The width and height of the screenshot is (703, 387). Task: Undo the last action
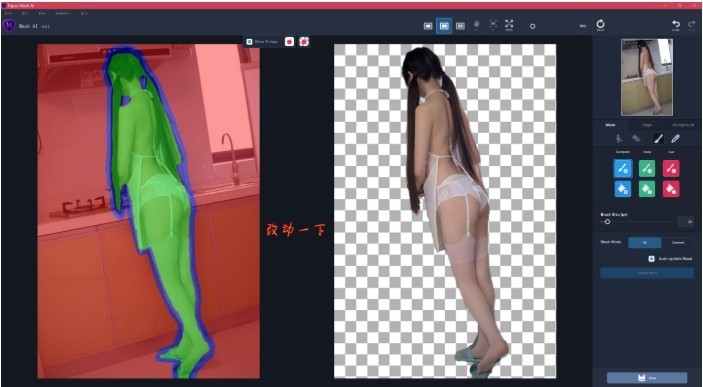pos(676,25)
